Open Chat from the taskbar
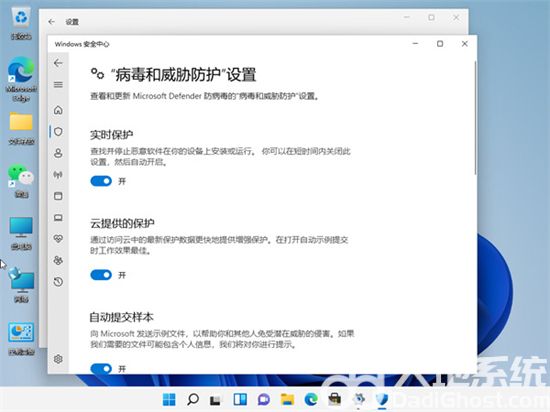 pos(264,399)
